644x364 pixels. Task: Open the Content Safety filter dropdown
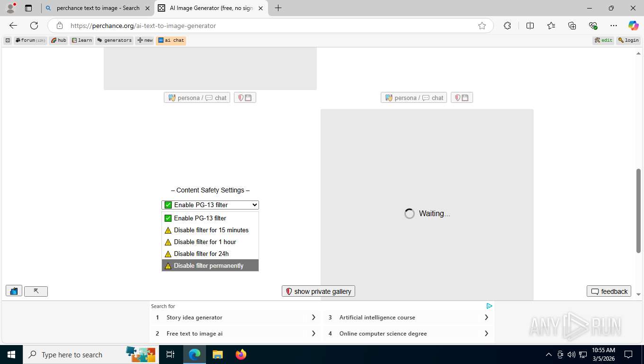[210, 205]
